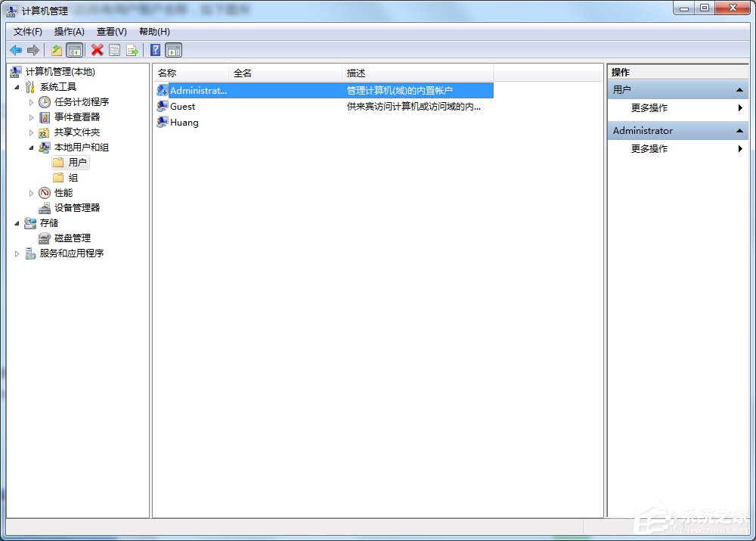Click the Export List toolbar icon

pos(132,50)
